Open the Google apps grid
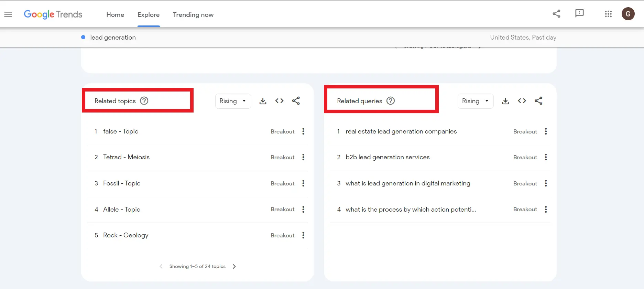 608,14
